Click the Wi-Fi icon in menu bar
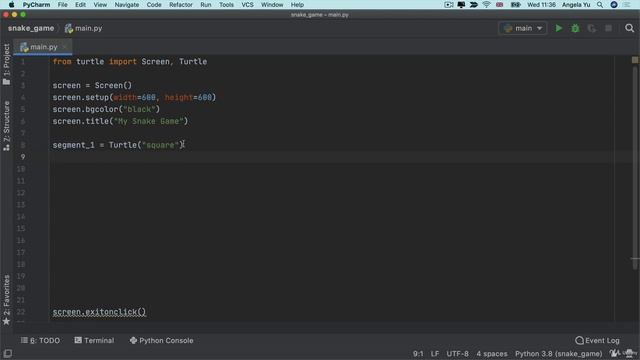Screen dimensions: 640x360 [486, 5]
